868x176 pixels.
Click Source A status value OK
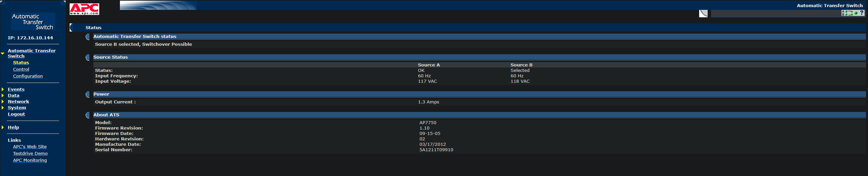click(421, 71)
